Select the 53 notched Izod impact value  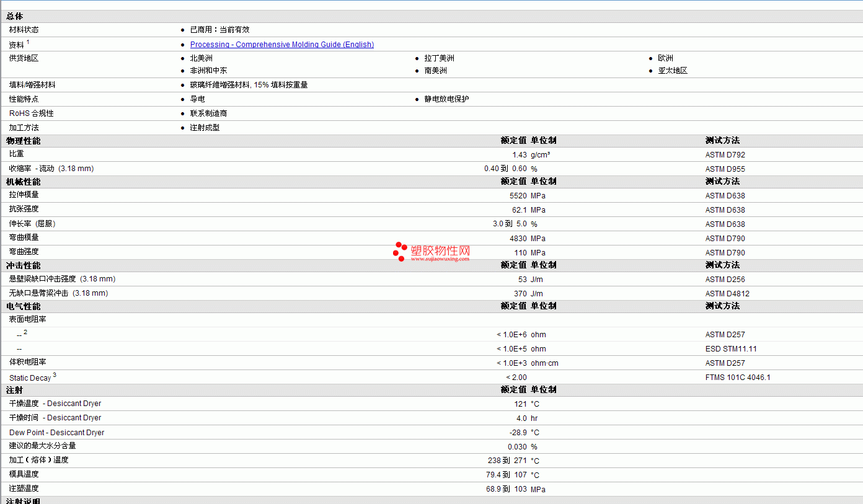tap(523, 280)
